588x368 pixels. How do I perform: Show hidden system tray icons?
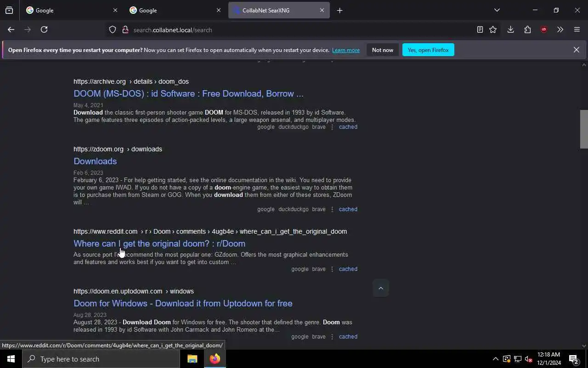tap(495, 359)
